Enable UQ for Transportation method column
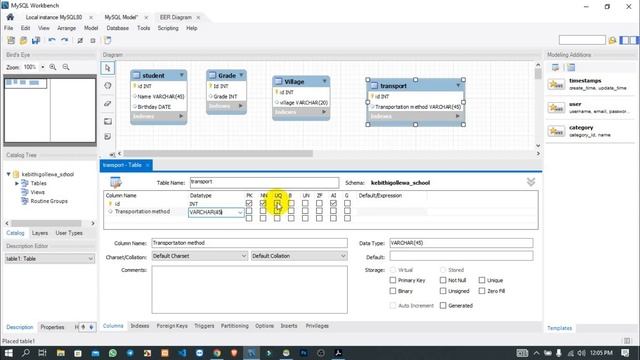Screen dimensions: 640x360 [277, 211]
